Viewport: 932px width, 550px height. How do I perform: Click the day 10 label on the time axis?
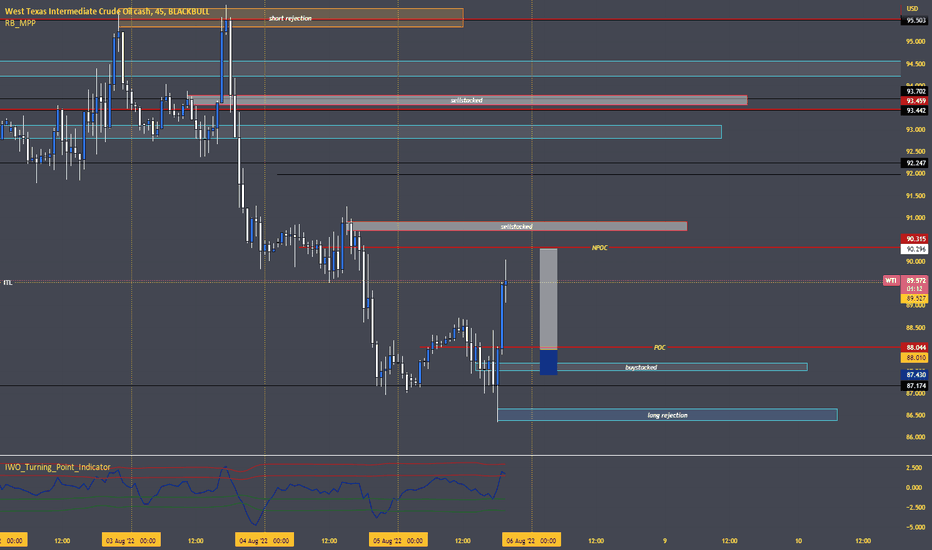(x=798, y=540)
